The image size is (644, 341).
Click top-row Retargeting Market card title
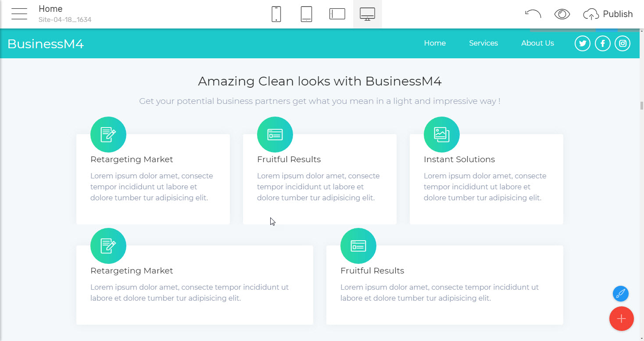coord(132,160)
